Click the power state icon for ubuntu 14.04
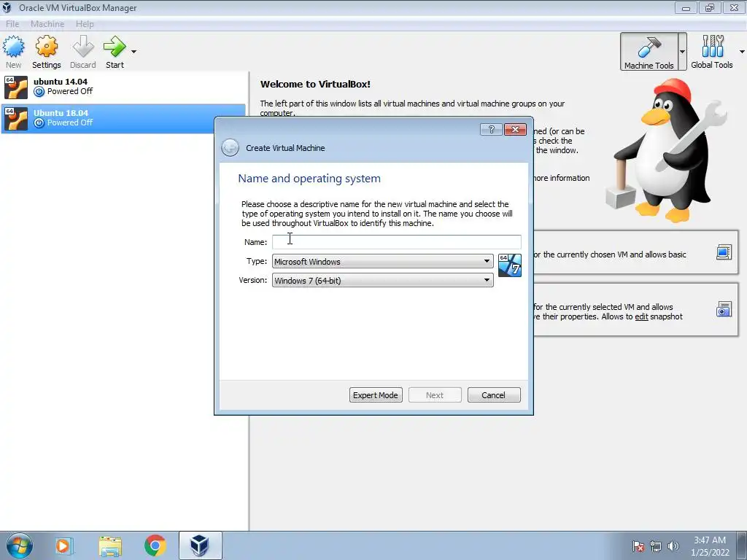 tap(39, 91)
